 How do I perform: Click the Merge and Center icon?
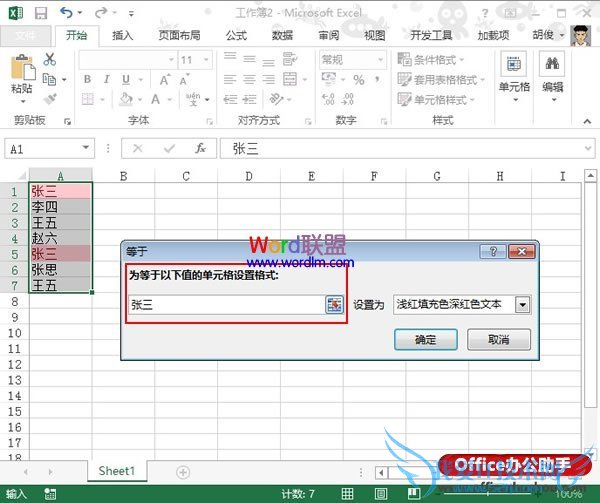pyautogui.click(x=290, y=80)
